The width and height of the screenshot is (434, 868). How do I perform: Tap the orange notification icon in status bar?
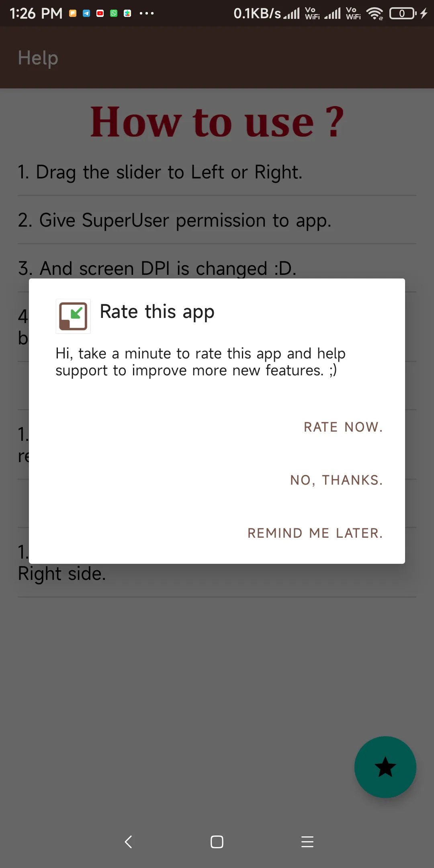click(x=73, y=13)
